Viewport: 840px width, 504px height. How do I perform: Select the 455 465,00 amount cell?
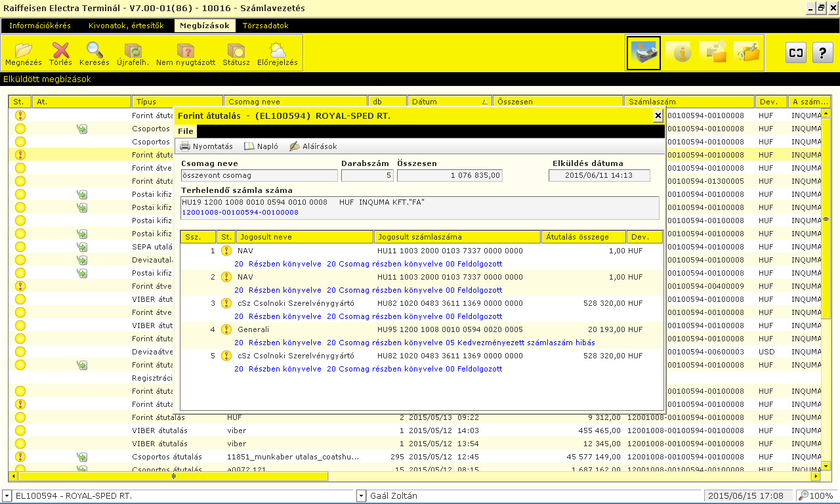pyautogui.click(x=599, y=430)
